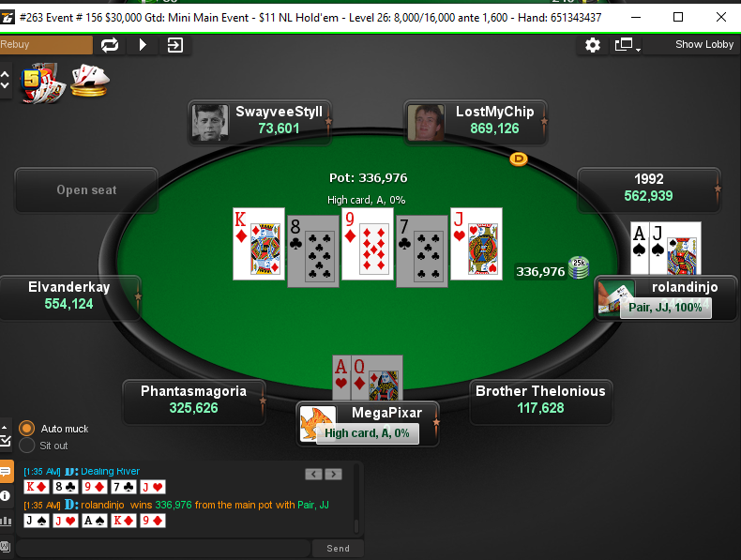Expand the window layout dropdown
The height and width of the screenshot is (560, 741).
tap(628, 45)
